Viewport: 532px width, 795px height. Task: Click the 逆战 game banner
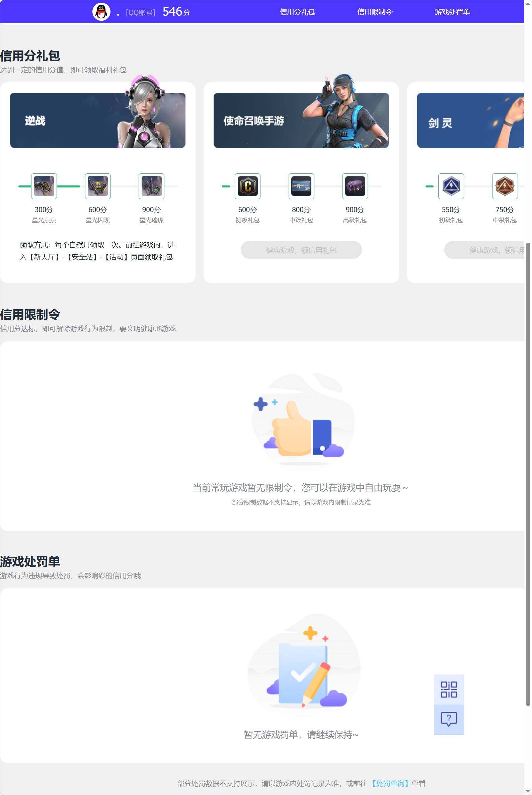tap(98, 121)
